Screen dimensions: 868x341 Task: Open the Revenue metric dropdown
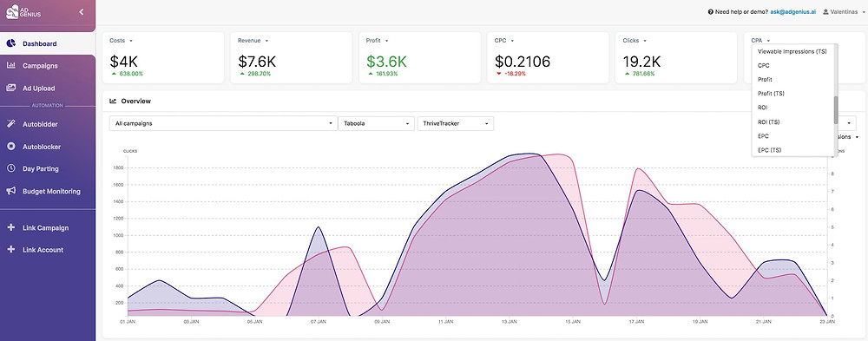(253, 41)
